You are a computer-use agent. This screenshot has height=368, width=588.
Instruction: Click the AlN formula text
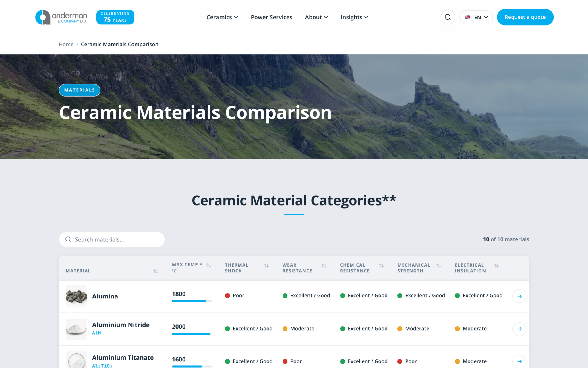tap(96, 333)
